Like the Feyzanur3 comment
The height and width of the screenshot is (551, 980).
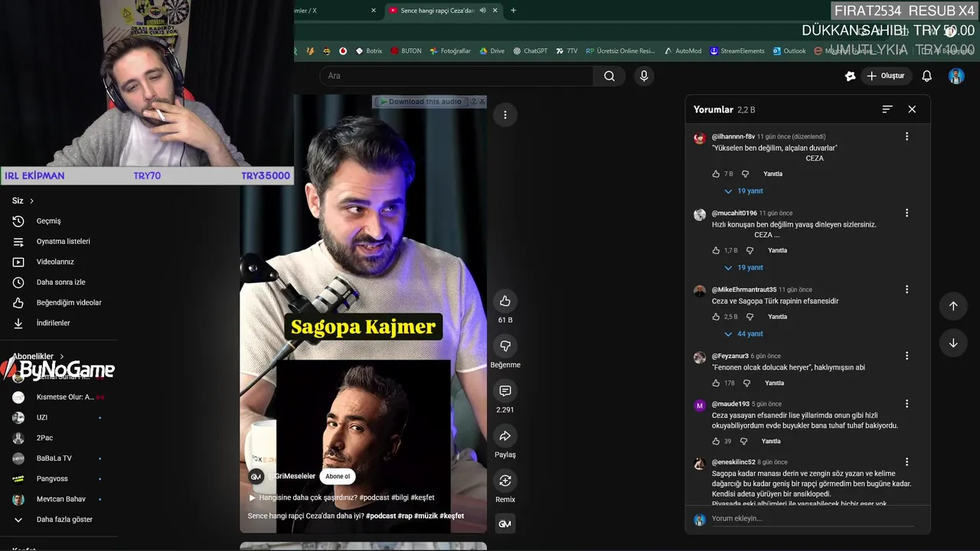[716, 383]
